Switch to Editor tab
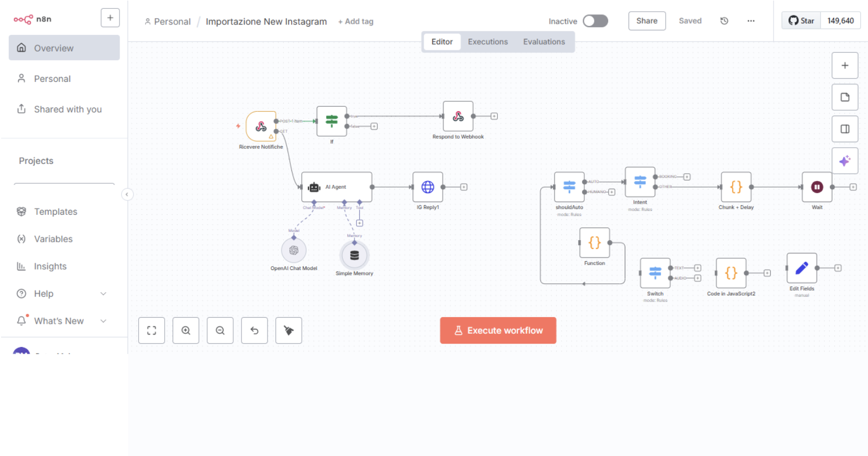868x456 pixels. [x=442, y=42]
